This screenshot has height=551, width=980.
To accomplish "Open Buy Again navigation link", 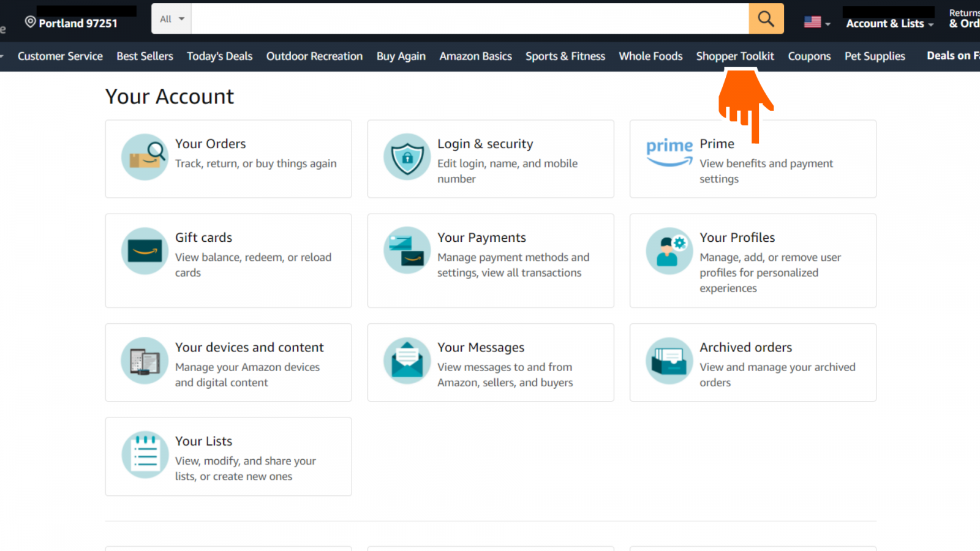I will [401, 56].
